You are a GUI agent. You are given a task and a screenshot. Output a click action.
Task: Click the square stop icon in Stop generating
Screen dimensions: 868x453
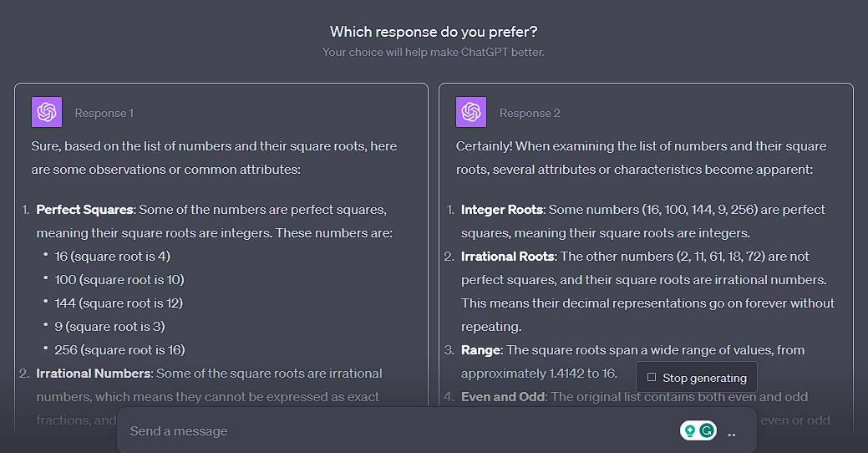(652, 377)
